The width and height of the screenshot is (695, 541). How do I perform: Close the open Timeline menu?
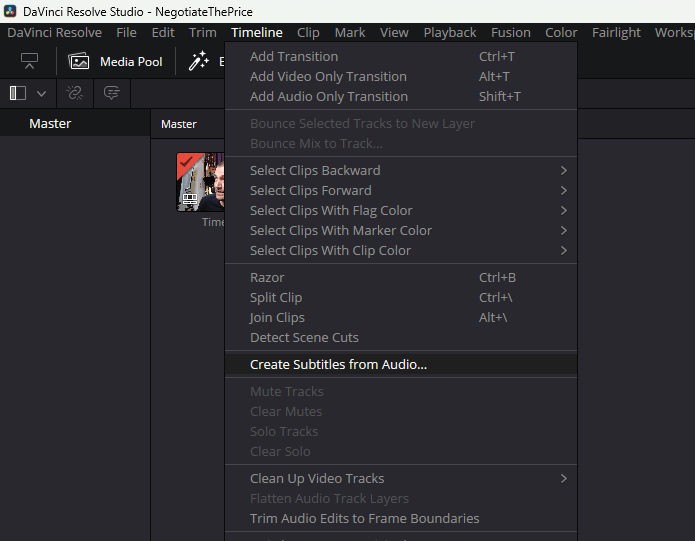[x=257, y=32]
